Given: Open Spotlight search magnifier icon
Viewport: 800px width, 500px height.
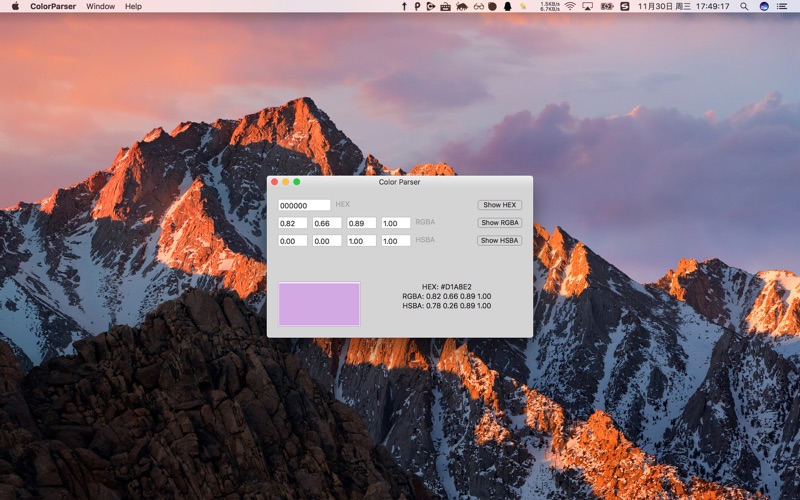Looking at the screenshot, I should [x=744, y=6].
